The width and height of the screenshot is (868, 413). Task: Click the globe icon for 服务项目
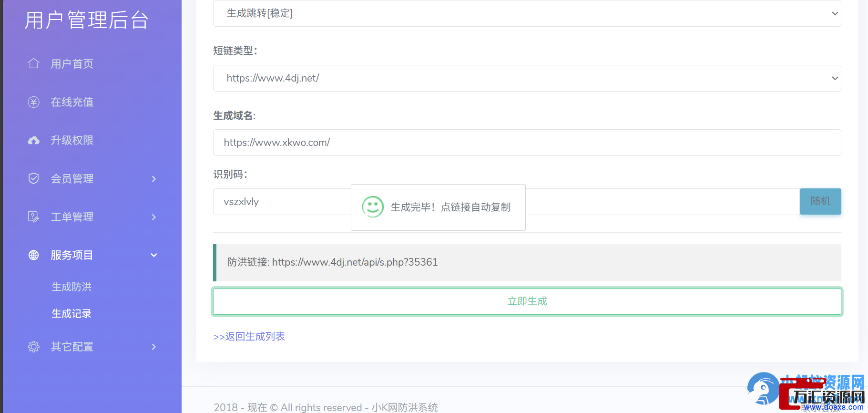coord(33,255)
